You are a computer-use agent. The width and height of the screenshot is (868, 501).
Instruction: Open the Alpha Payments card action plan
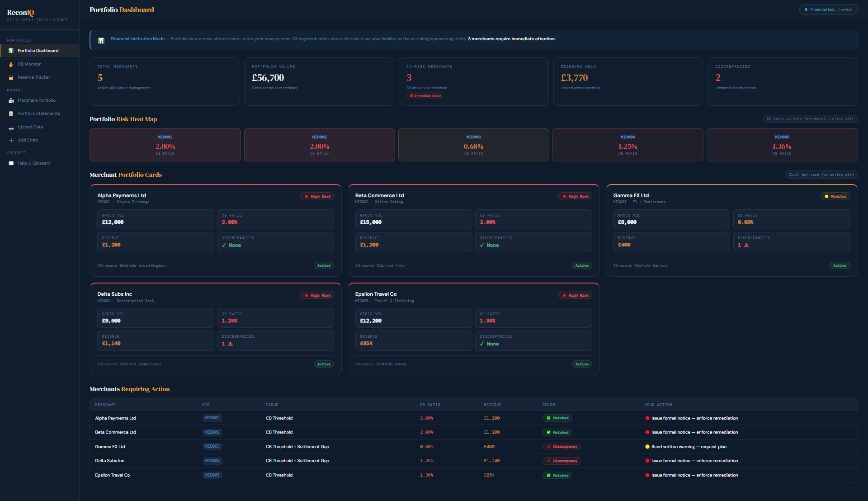[215, 231]
